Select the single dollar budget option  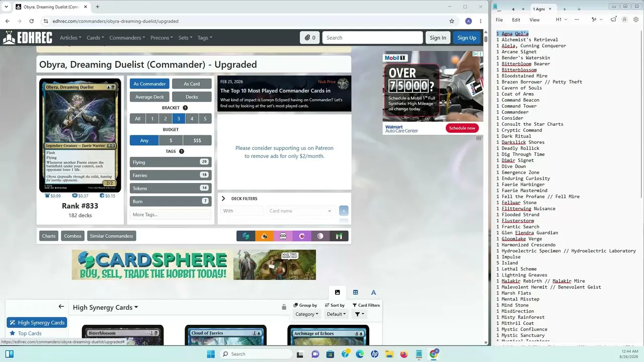coord(171,141)
